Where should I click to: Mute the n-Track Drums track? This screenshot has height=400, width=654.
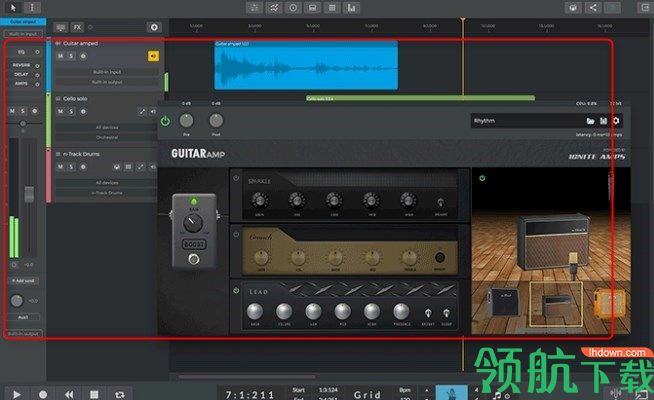60,167
